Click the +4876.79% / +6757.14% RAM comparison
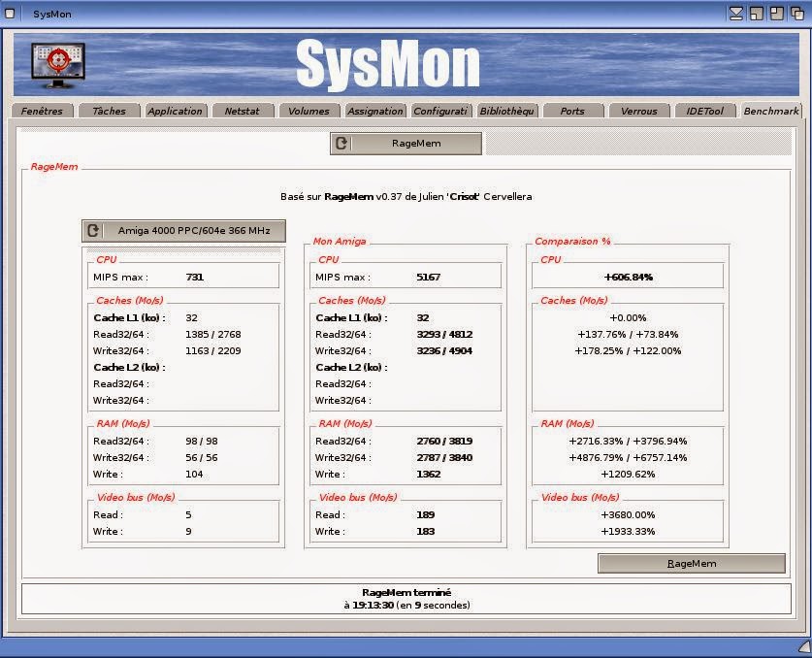The image size is (812, 658). (629, 457)
